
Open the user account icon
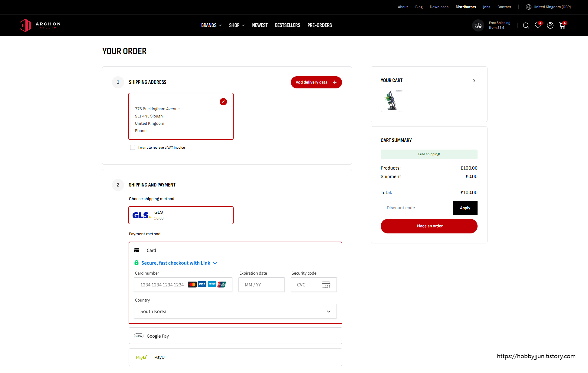click(x=550, y=25)
